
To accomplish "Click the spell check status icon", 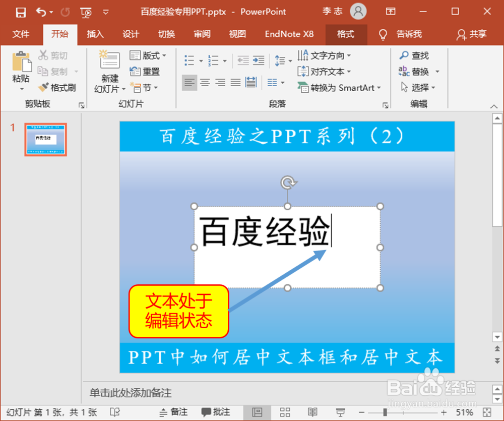I will (115, 412).
